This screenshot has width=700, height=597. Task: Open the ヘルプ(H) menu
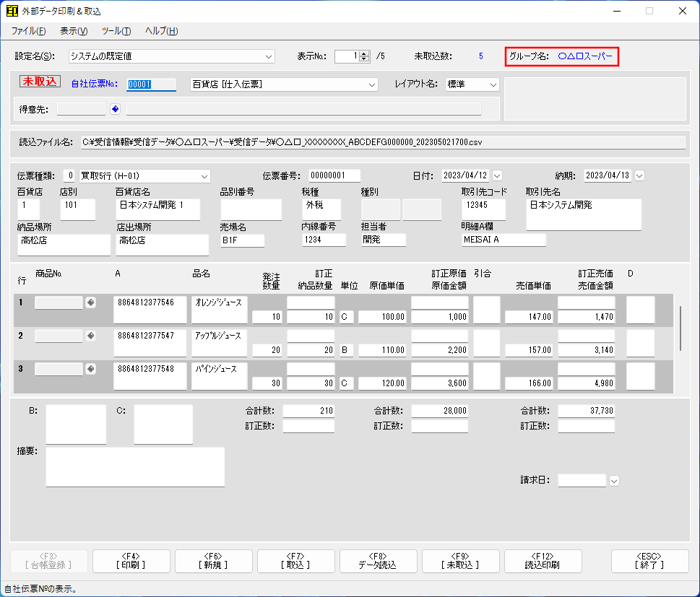click(162, 31)
